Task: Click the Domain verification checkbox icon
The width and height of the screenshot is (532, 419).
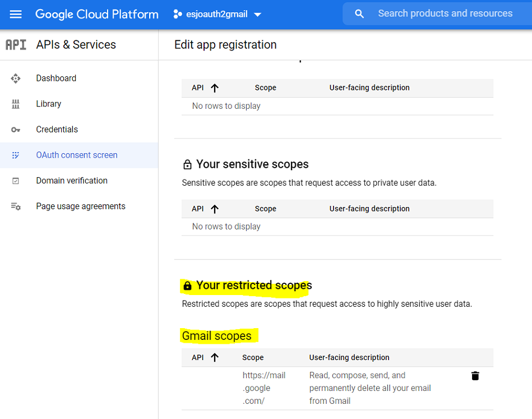Action: (x=16, y=181)
